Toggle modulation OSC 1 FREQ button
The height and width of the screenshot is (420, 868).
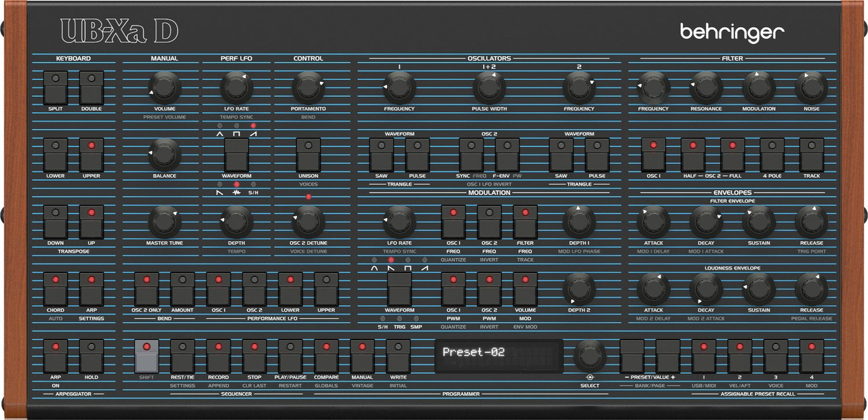pos(454,222)
